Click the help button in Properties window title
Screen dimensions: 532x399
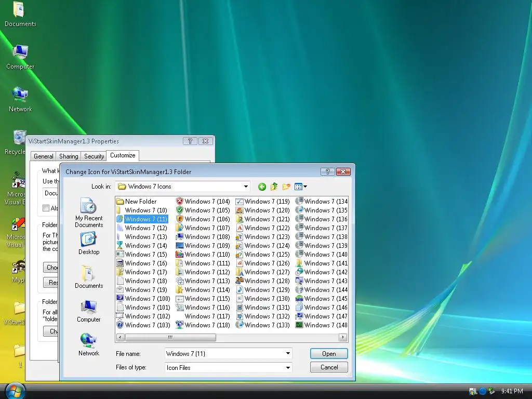click(x=190, y=141)
